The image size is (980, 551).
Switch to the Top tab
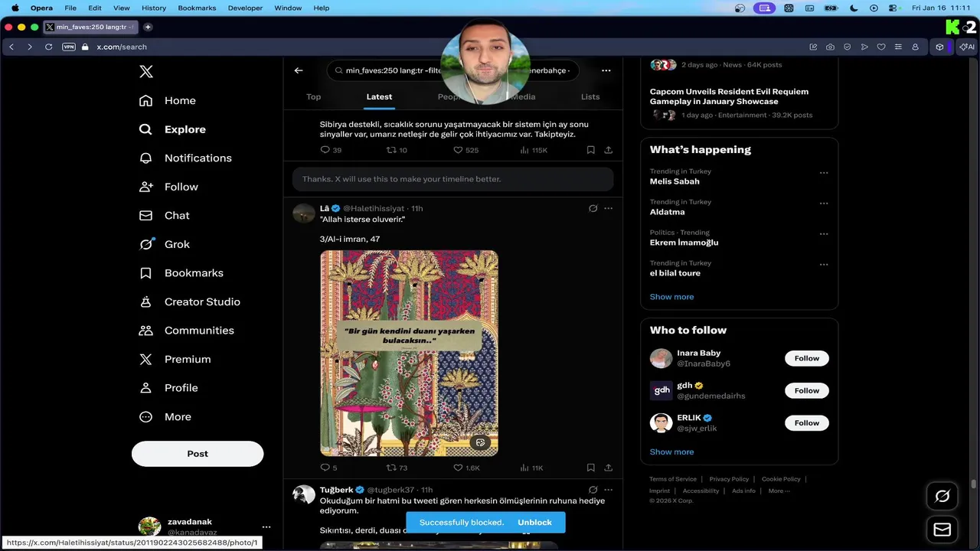[x=313, y=96]
